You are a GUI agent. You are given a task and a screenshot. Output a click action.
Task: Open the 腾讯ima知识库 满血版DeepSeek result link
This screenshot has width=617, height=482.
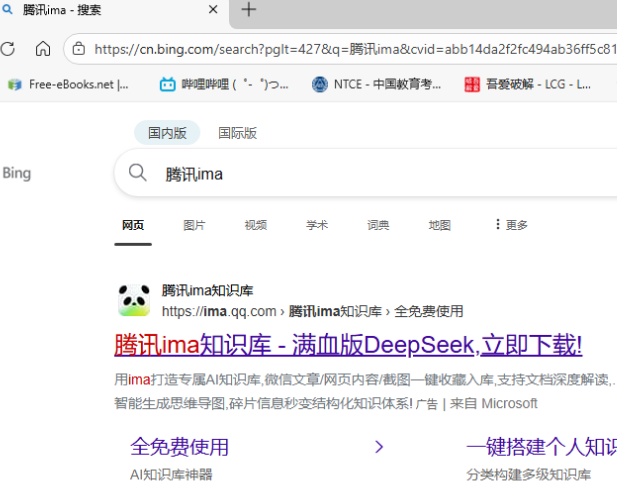[x=347, y=346]
